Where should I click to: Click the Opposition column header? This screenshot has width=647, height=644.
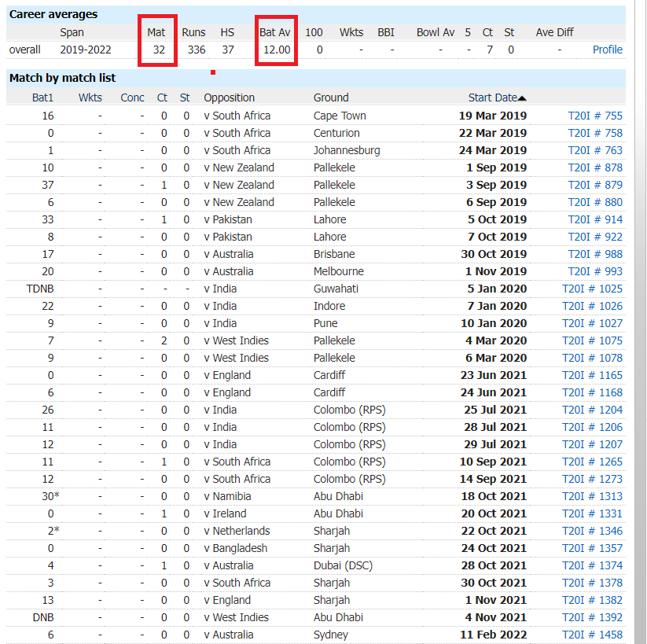point(229,98)
